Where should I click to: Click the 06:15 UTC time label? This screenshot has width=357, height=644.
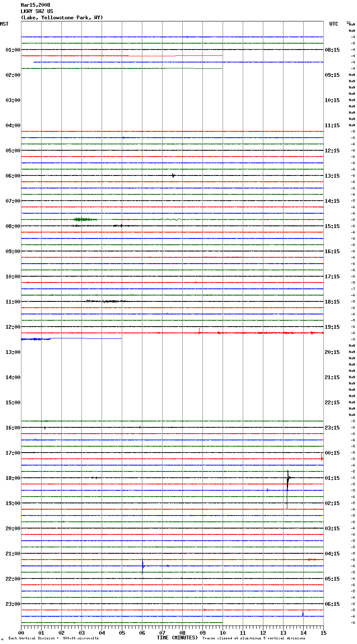[x=332, y=604]
